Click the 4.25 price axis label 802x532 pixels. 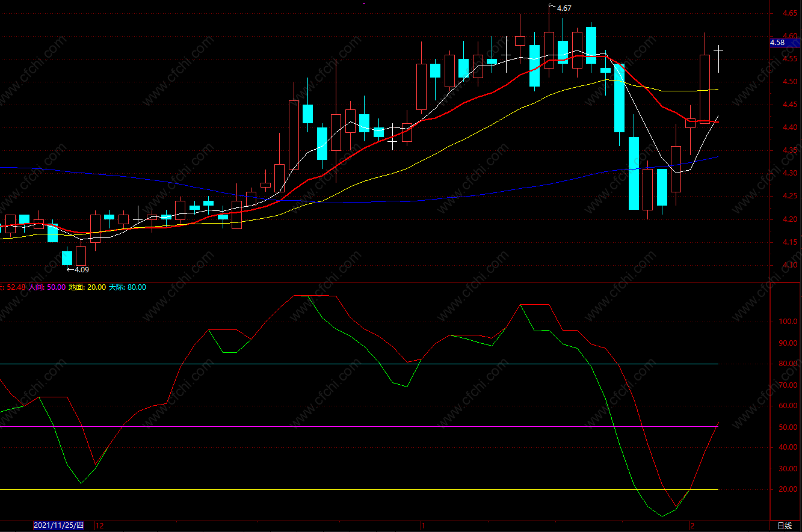790,197
